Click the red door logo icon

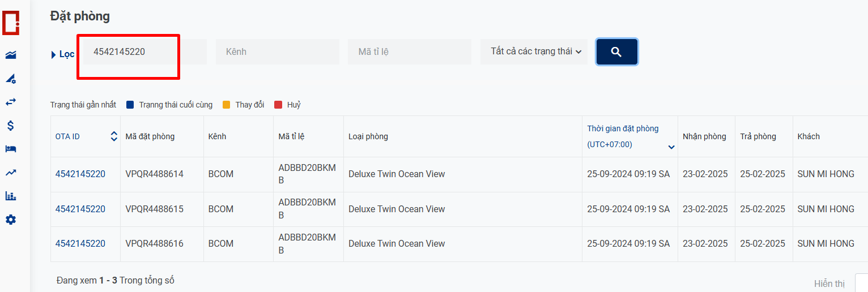tap(11, 22)
